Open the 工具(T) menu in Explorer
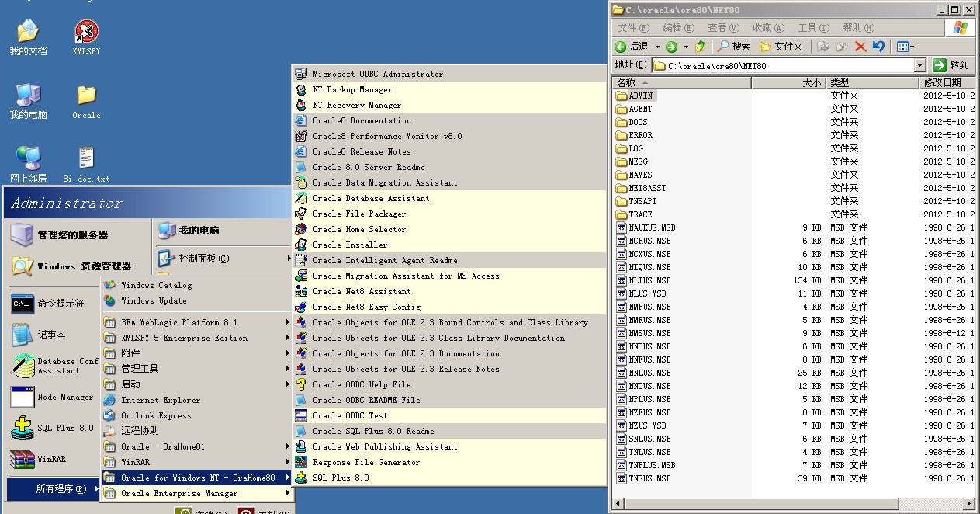980x514 pixels. (x=813, y=28)
